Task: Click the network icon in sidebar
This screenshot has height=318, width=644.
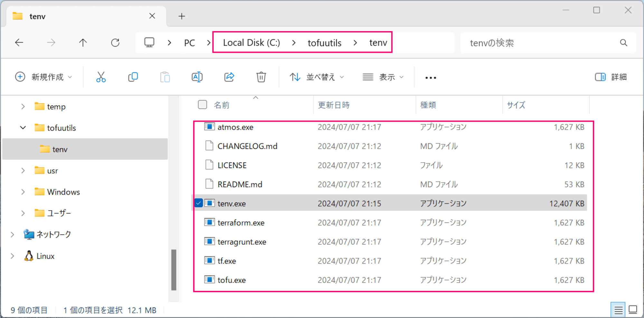Action: point(29,235)
